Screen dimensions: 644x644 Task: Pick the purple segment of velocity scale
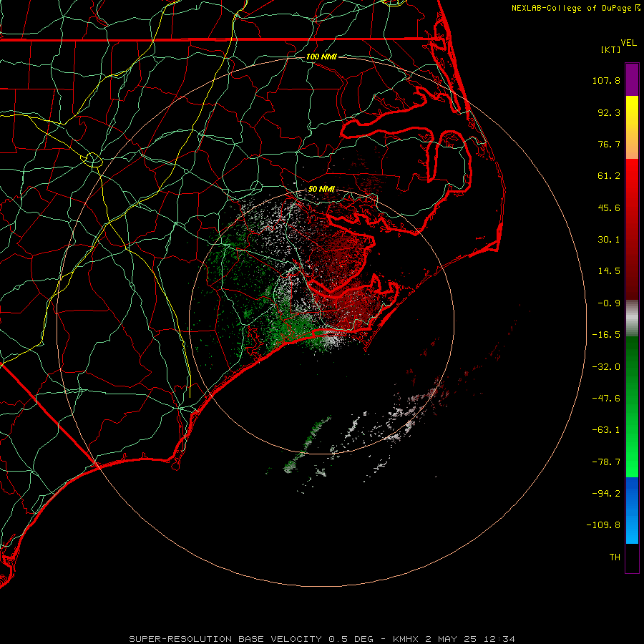click(x=632, y=79)
